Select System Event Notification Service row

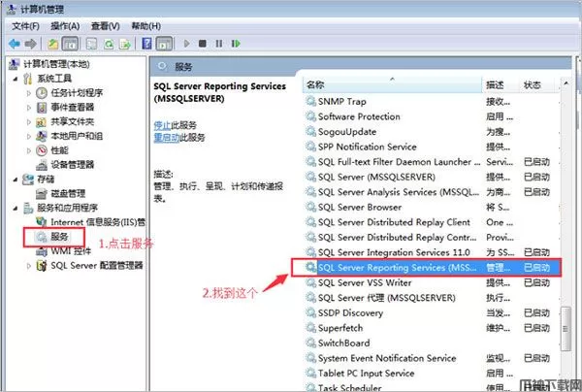(432, 358)
